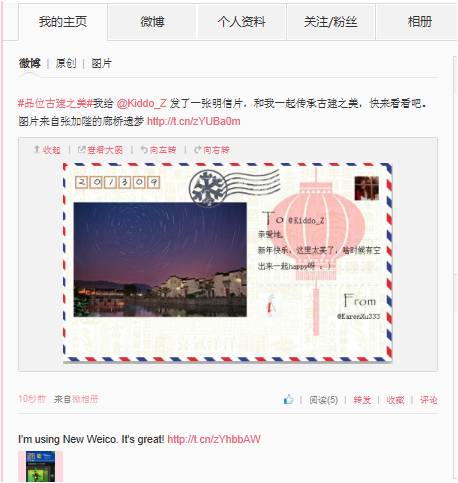Select the 我的主页 tab
The height and width of the screenshot is (483, 458).
pyautogui.click(x=63, y=22)
